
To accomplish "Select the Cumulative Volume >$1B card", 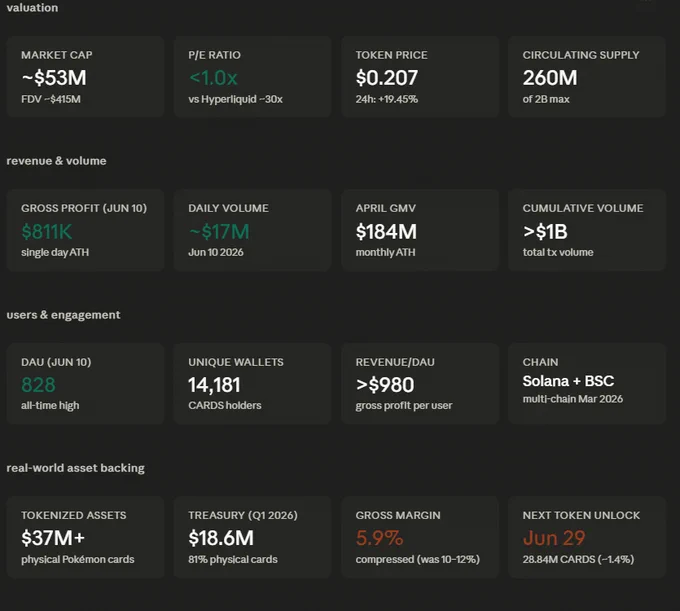I will (x=587, y=230).
